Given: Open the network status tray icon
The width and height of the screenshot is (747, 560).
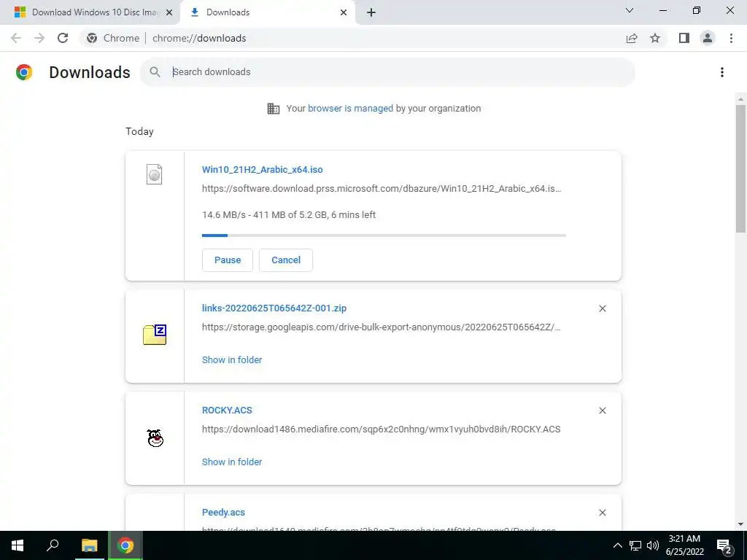Looking at the screenshot, I should pos(635,545).
